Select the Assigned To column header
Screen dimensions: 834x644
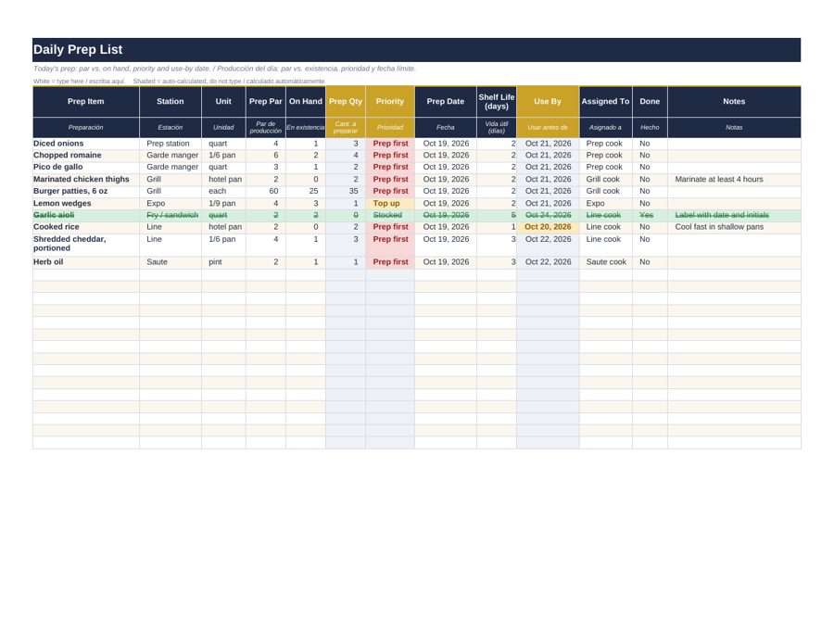605,101
